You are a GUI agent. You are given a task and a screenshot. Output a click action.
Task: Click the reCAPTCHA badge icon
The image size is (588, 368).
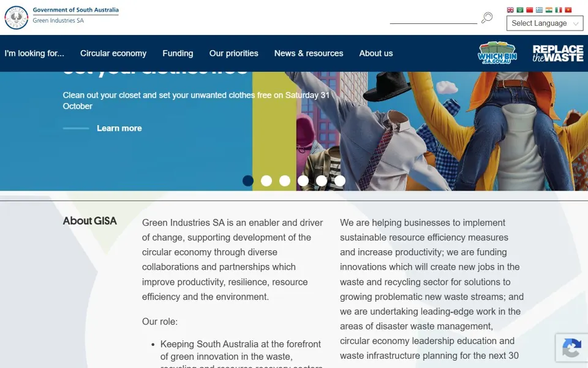click(571, 347)
